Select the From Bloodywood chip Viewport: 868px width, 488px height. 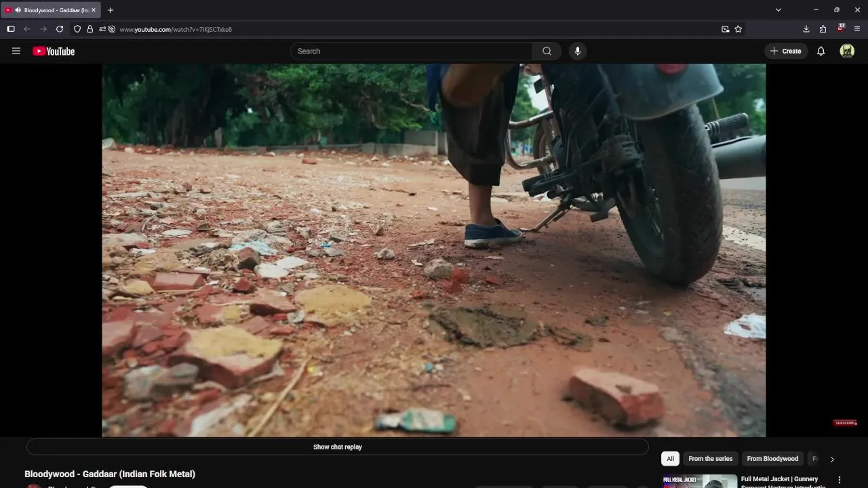(772, 459)
